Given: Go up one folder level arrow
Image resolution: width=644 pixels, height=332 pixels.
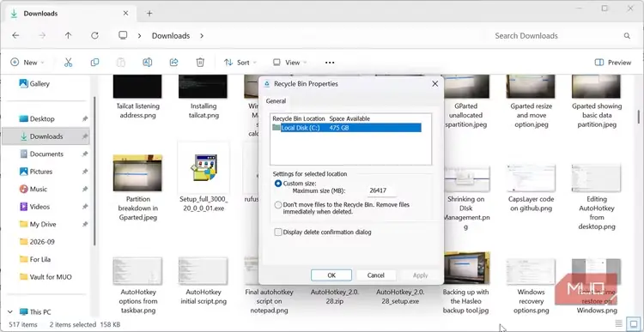Looking at the screenshot, I should click(x=68, y=36).
